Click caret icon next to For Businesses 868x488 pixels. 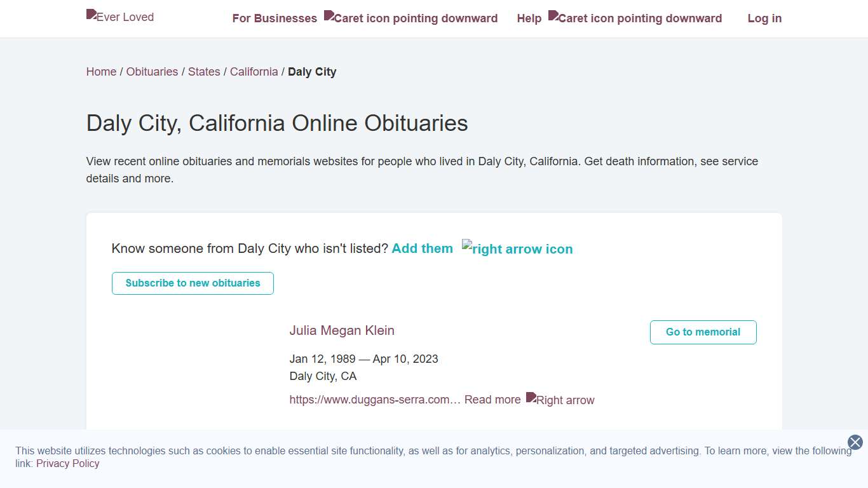[x=410, y=18]
